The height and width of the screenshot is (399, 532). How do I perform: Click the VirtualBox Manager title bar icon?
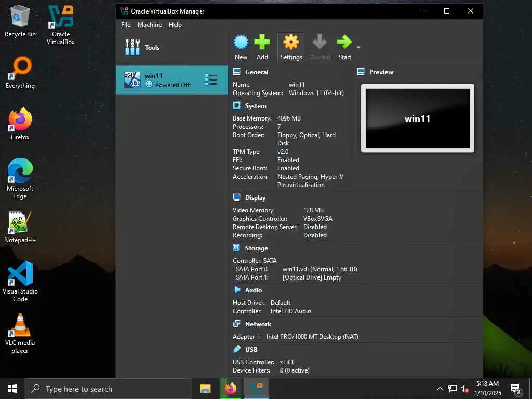pyautogui.click(x=124, y=11)
